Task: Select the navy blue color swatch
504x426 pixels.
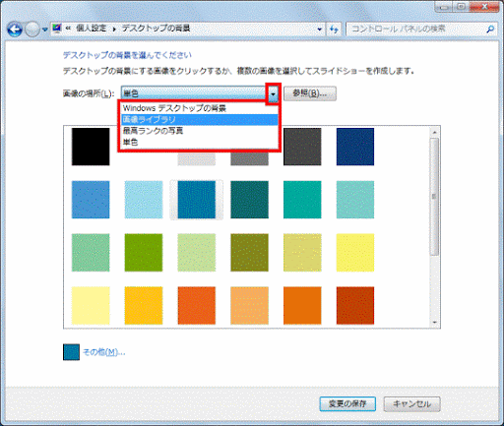Action: (x=355, y=147)
